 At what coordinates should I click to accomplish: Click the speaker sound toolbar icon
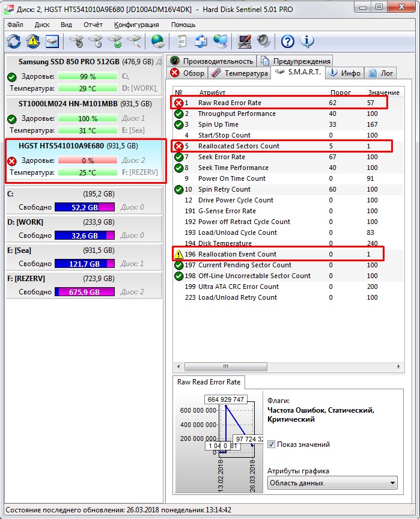[x=263, y=41]
